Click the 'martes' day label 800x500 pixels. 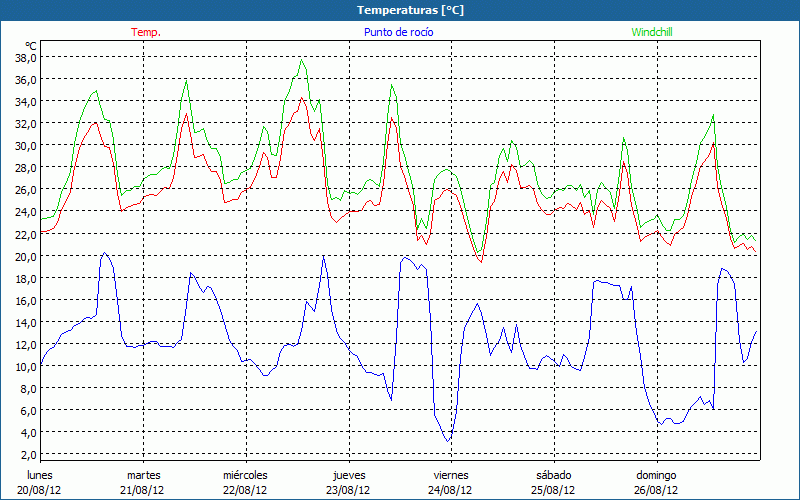tap(143, 475)
